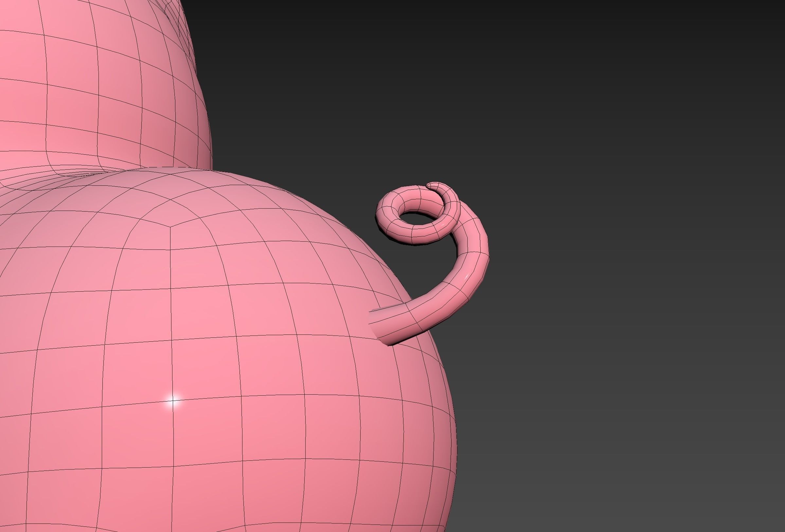Click the pointed tip of the tail spiral

[430, 185]
